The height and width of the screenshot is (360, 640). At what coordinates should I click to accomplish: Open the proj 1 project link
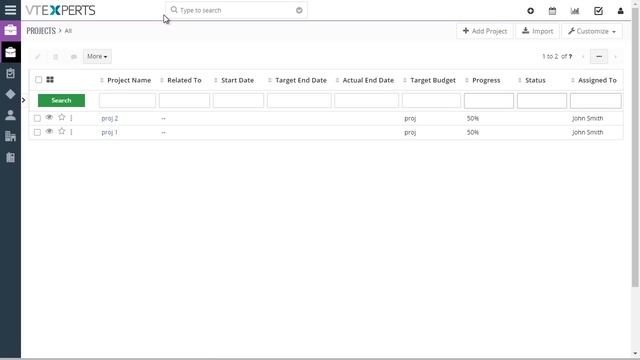109,132
